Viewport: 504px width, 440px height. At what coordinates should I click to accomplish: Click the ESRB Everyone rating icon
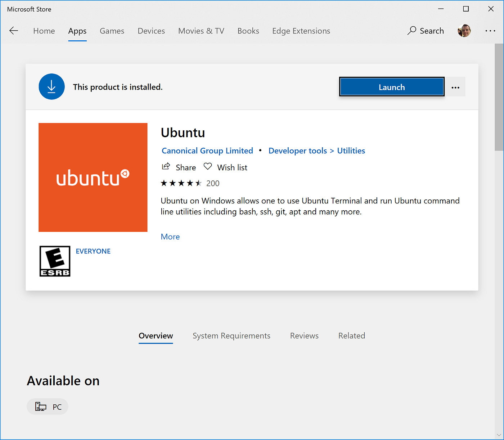coord(54,261)
